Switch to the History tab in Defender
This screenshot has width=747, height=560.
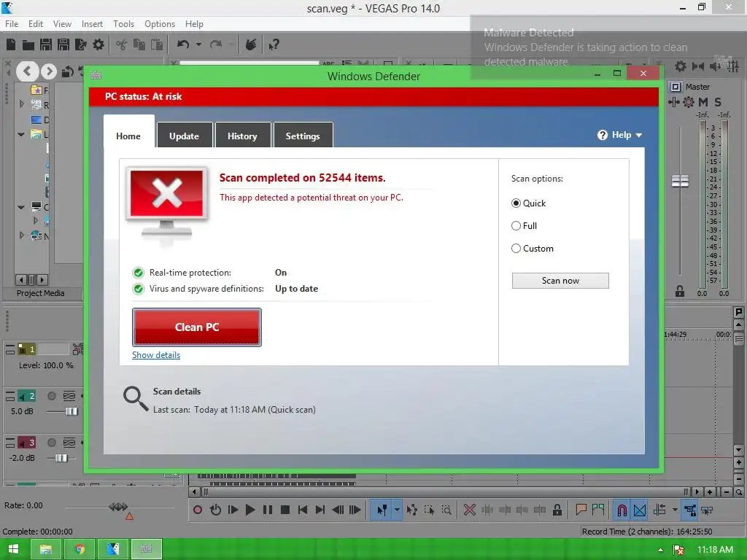242,136
